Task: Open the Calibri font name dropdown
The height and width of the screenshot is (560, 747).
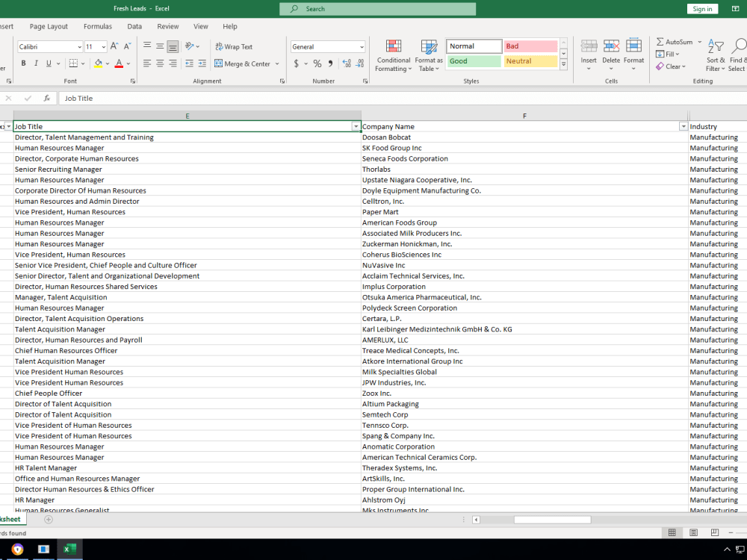Action: 80,46
